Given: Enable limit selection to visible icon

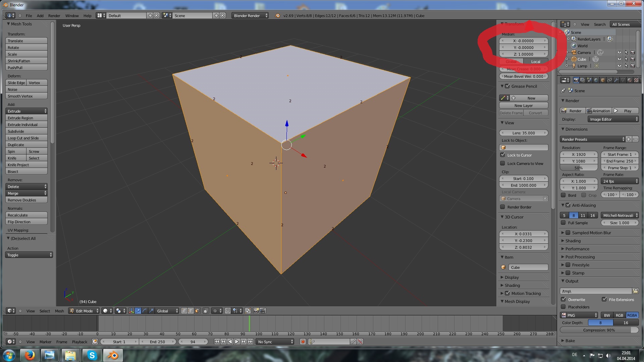Looking at the screenshot, I should click(x=206, y=311).
